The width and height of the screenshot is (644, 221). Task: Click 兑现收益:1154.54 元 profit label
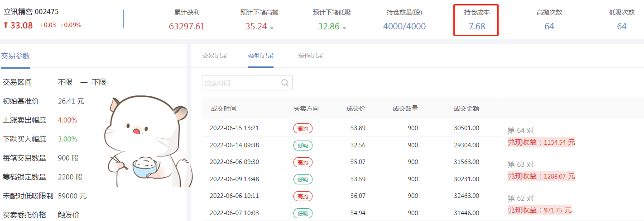(541, 142)
